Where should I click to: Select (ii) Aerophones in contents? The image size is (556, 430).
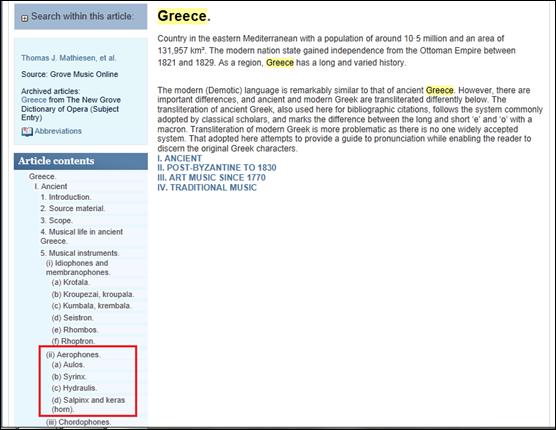[x=73, y=354]
